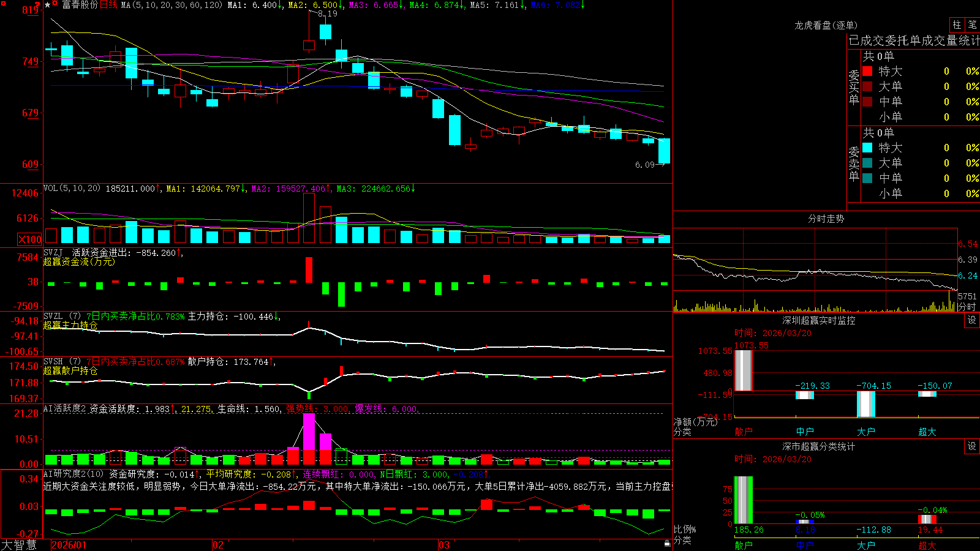Click 散户 label under 深市超赢分类统计
Viewport: 980px width, 551px height.
pyautogui.click(x=743, y=545)
